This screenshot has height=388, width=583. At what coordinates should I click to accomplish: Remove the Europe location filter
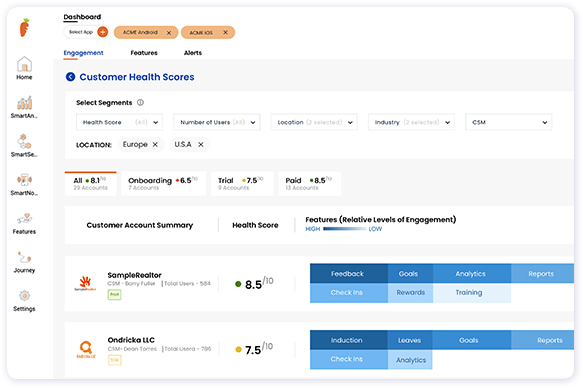155,145
